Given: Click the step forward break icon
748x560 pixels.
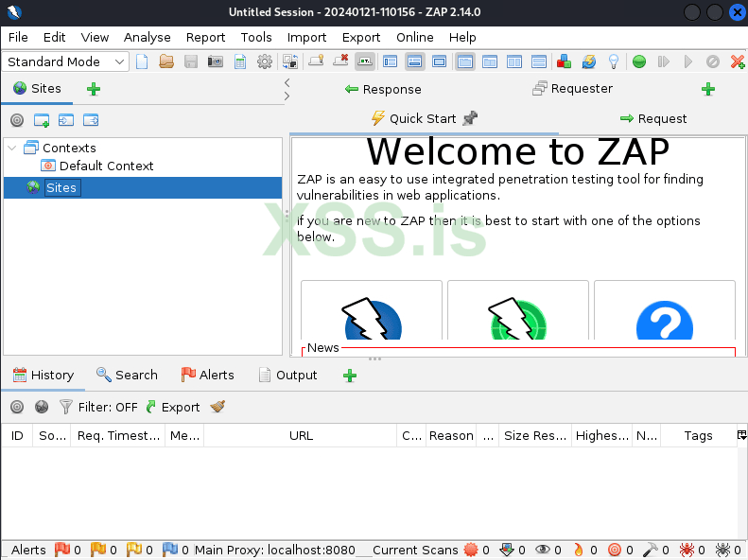Looking at the screenshot, I should click(x=664, y=61).
